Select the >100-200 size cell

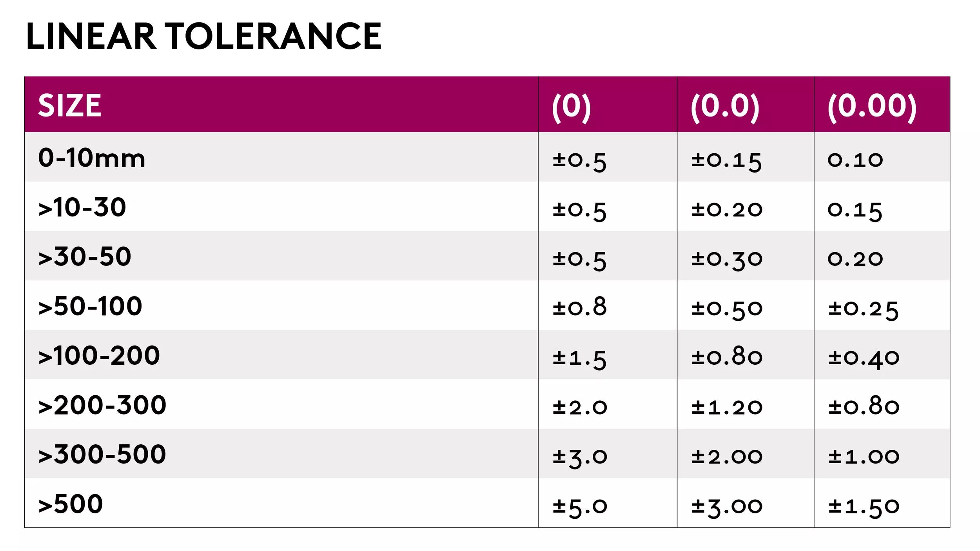99,356
